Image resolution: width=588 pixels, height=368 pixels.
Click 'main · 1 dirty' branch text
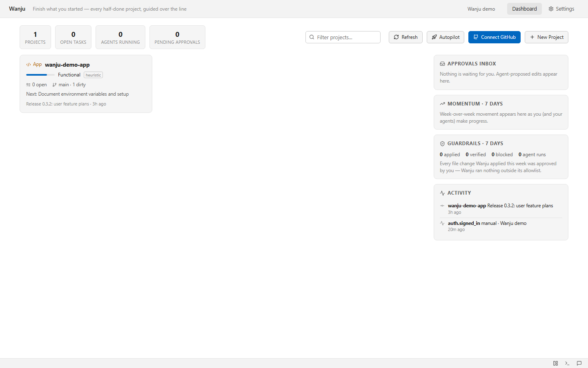click(72, 85)
